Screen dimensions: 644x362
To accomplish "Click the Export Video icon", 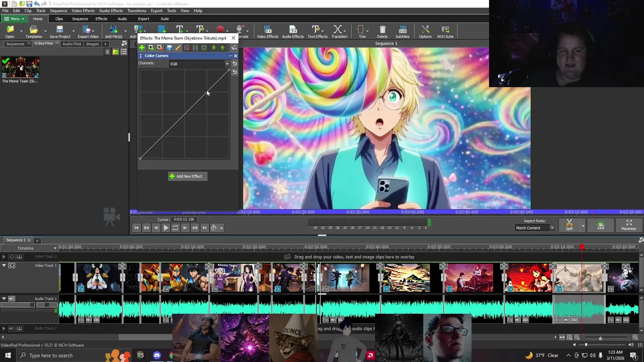I will pyautogui.click(x=88, y=32).
